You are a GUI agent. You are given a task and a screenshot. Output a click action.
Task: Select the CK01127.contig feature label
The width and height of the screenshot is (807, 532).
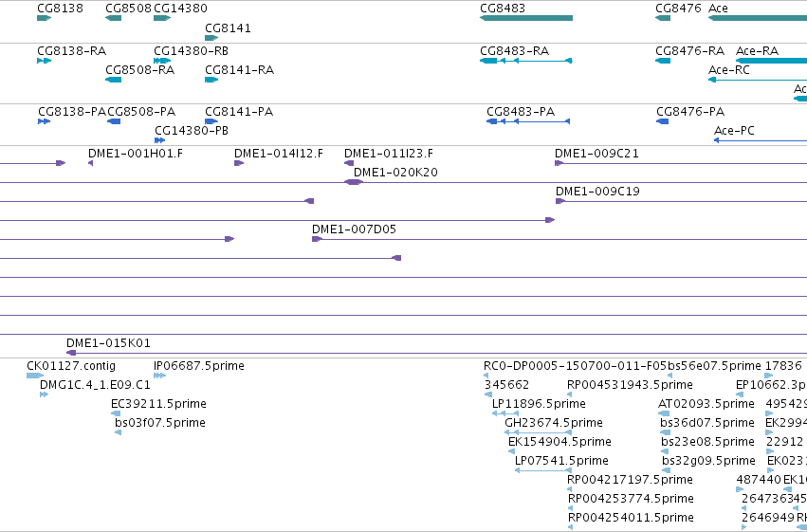pos(71,366)
